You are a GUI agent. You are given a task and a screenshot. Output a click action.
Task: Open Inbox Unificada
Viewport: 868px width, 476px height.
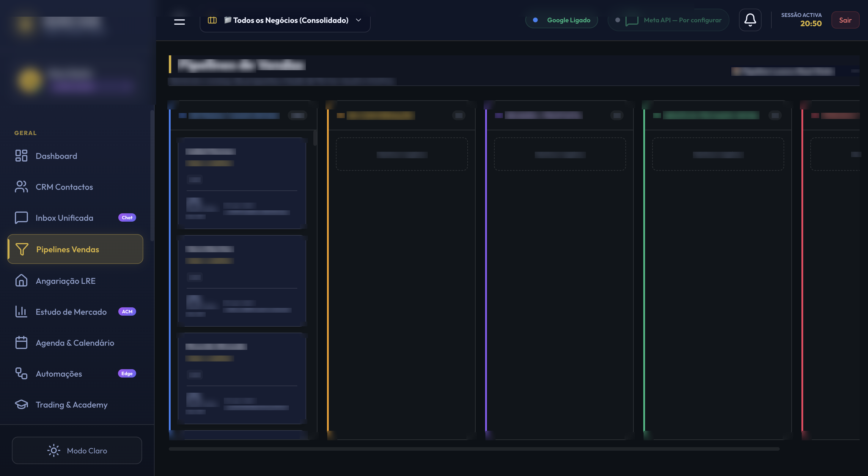point(75,218)
